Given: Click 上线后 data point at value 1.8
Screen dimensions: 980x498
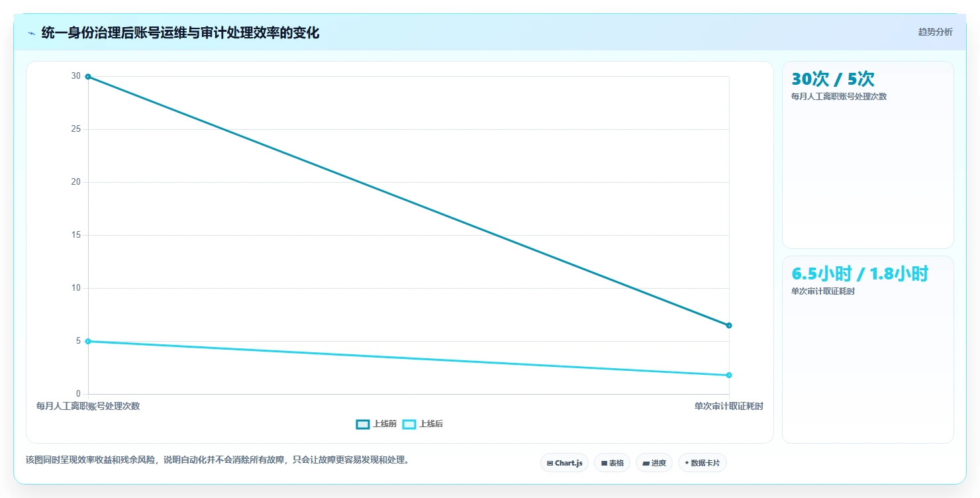Looking at the screenshot, I should tap(729, 375).
